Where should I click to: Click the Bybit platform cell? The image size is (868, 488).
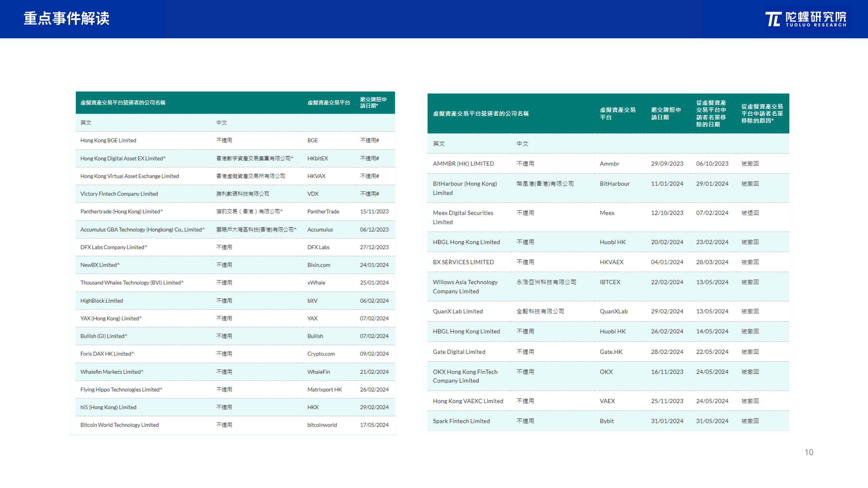[x=607, y=421]
